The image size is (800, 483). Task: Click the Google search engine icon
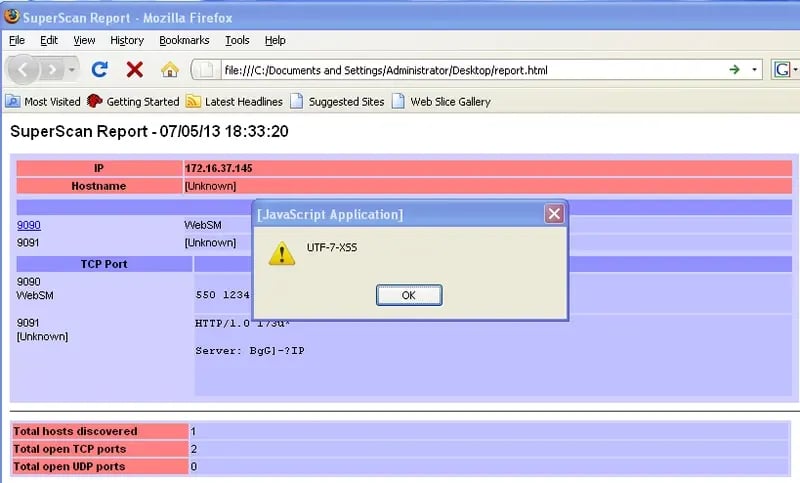(780, 70)
